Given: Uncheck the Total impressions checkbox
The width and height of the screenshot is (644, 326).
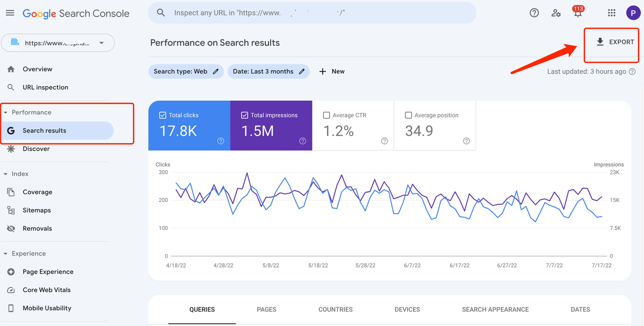Looking at the screenshot, I should tap(245, 115).
